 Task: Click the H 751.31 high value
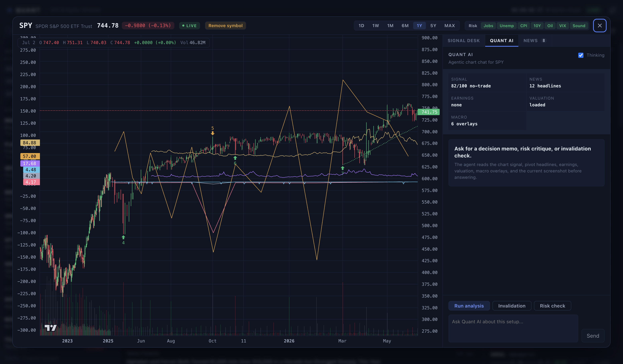point(73,43)
